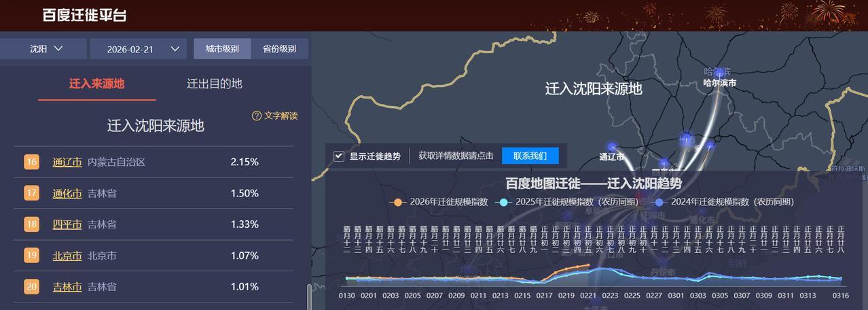Click the 文字解读 question mark icon
The height and width of the screenshot is (310, 868).
256,116
